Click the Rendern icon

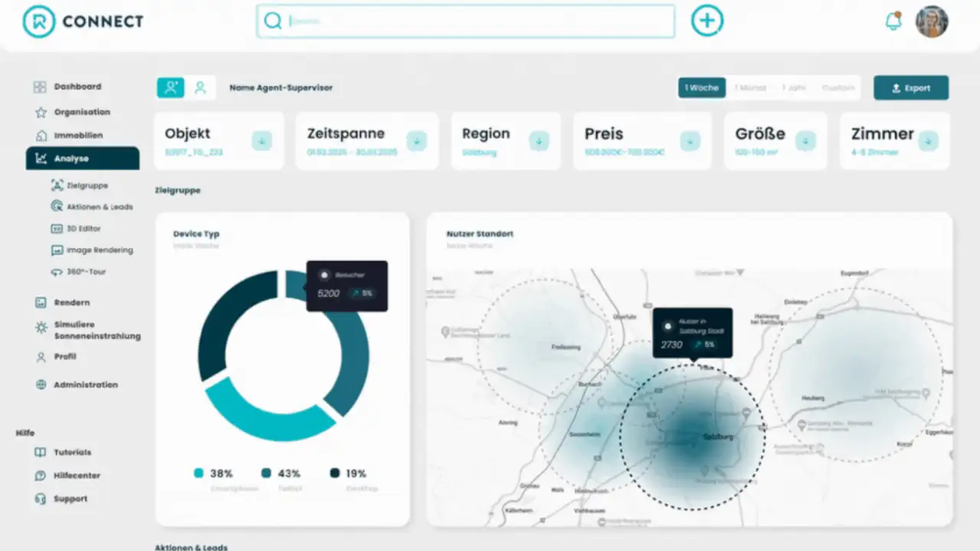click(41, 302)
